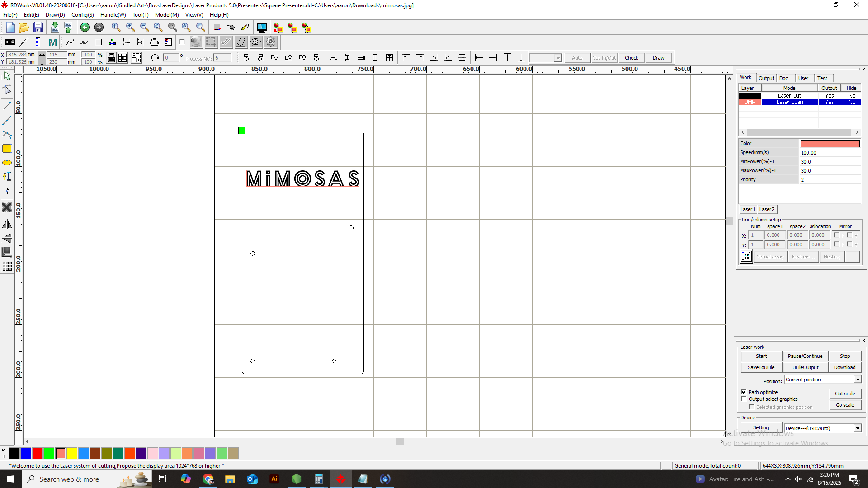868x488 pixels.
Task: Select the Rectangle tool in left toolbar
Action: pyautogui.click(x=7, y=149)
